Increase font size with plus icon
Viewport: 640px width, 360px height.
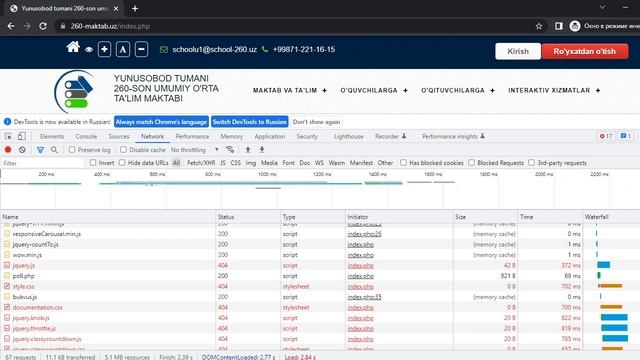tap(104, 49)
